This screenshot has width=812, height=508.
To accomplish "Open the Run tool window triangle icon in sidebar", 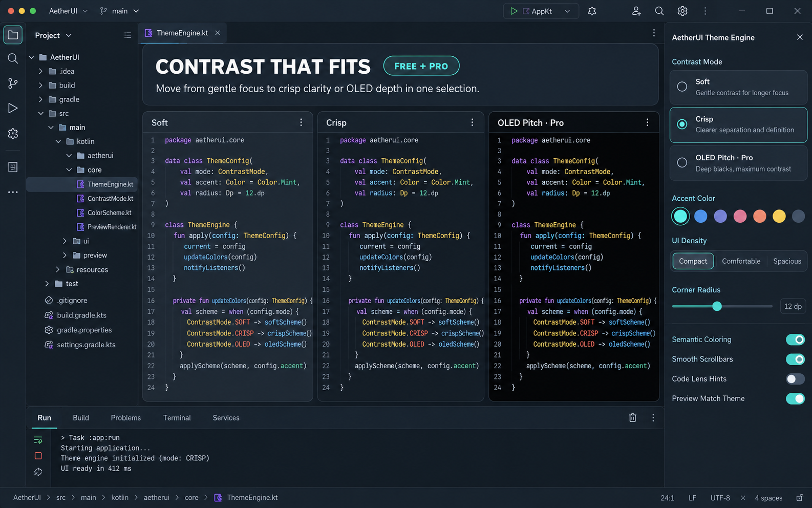I will [13, 108].
